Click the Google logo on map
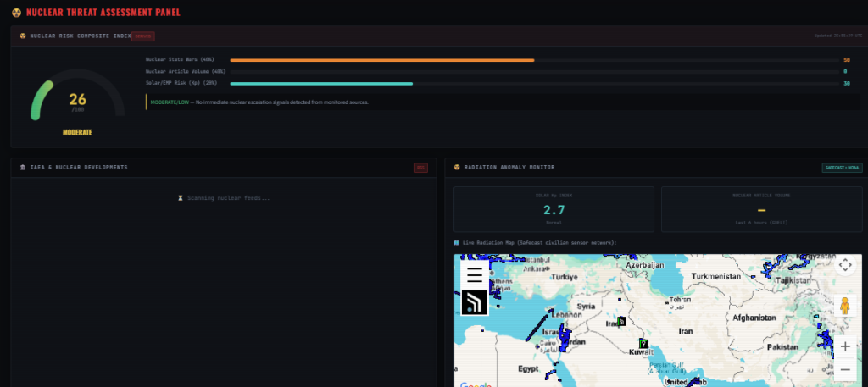868x387 pixels. (x=476, y=384)
